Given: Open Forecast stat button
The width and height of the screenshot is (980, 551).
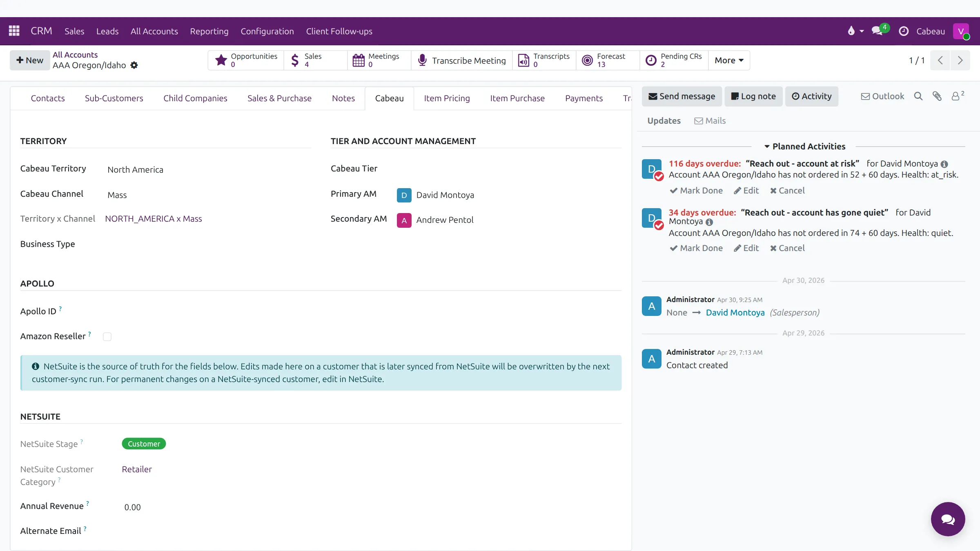Looking at the screenshot, I should pyautogui.click(x=608, y=60).
